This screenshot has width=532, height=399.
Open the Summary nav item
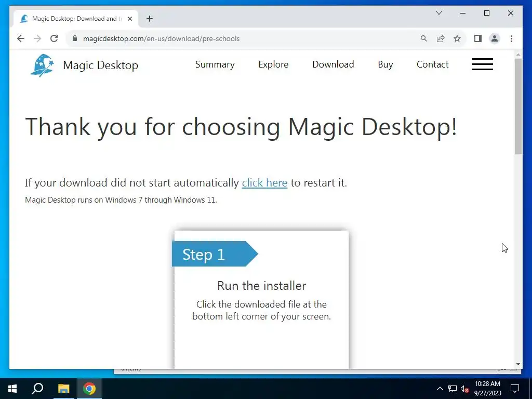pos(215,64)
